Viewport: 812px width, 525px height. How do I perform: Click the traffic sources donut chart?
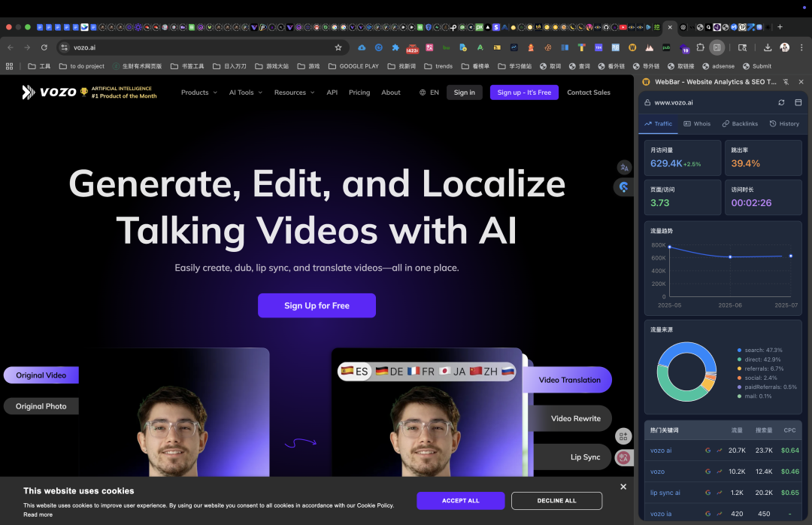click(x=686, y=372)
